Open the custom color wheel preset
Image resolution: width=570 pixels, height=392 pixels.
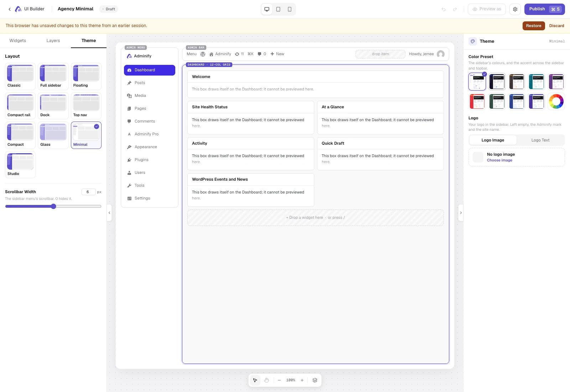(x=556, y=102)
